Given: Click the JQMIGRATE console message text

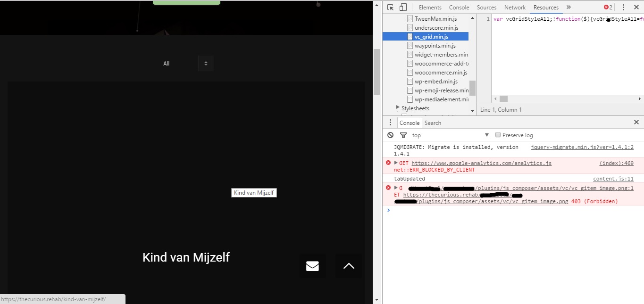Looking at the screenshot, I should tap(456, 150).
